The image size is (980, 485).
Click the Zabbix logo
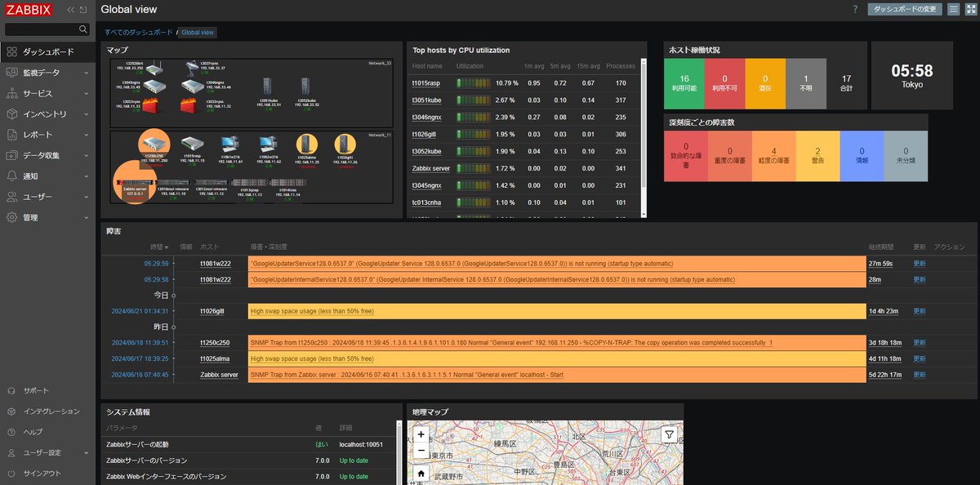click(x=29, y=11)
